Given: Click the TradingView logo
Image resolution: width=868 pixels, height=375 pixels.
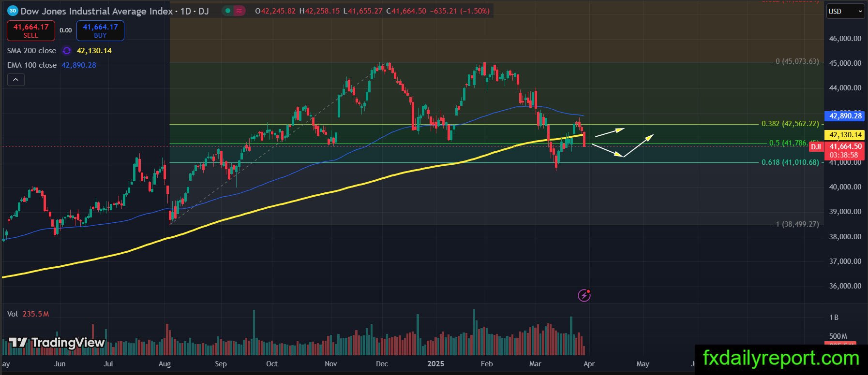Looking at the screenshot, I should pyautogui.click(x=57, y=343).
